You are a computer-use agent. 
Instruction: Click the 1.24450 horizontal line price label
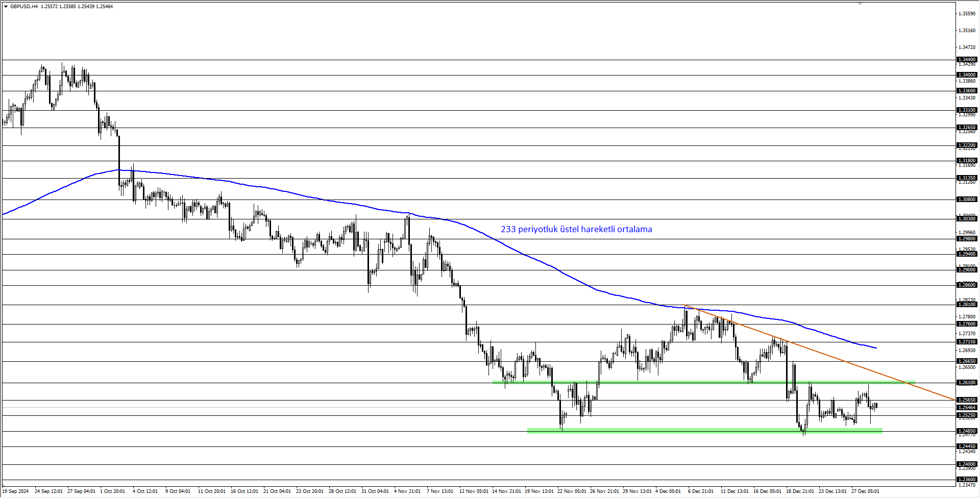(x=967, y=446)
